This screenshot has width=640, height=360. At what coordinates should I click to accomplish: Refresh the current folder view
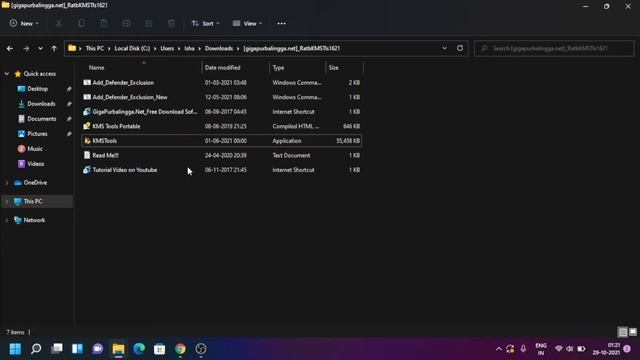click(460, 48)
